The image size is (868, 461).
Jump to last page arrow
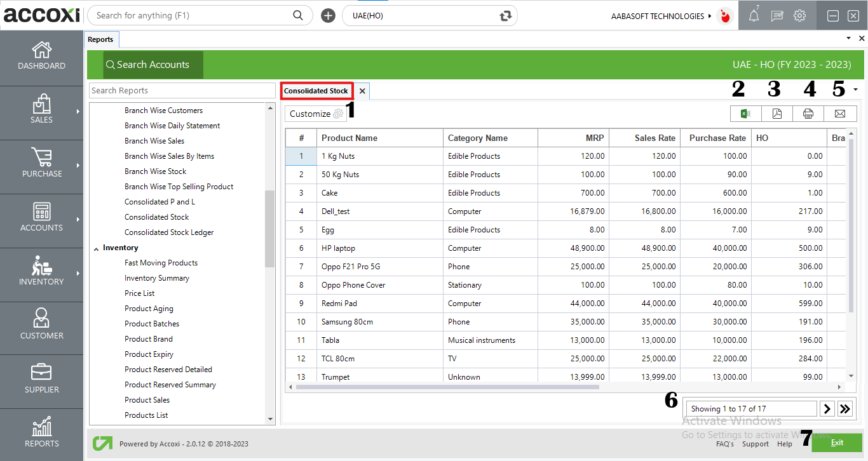[x=845, y=409]
